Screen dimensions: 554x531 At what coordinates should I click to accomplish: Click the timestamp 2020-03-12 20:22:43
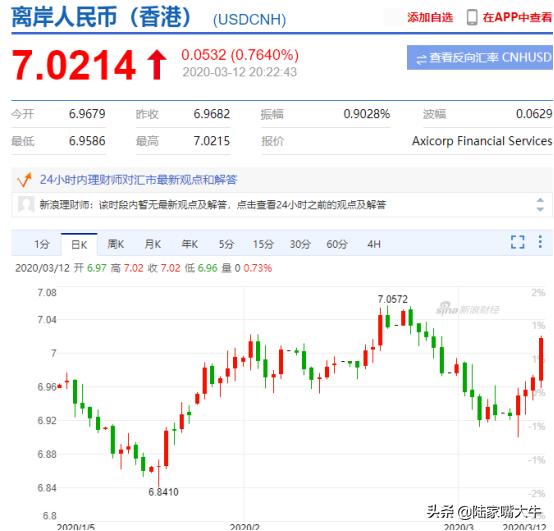coord(240,72)
